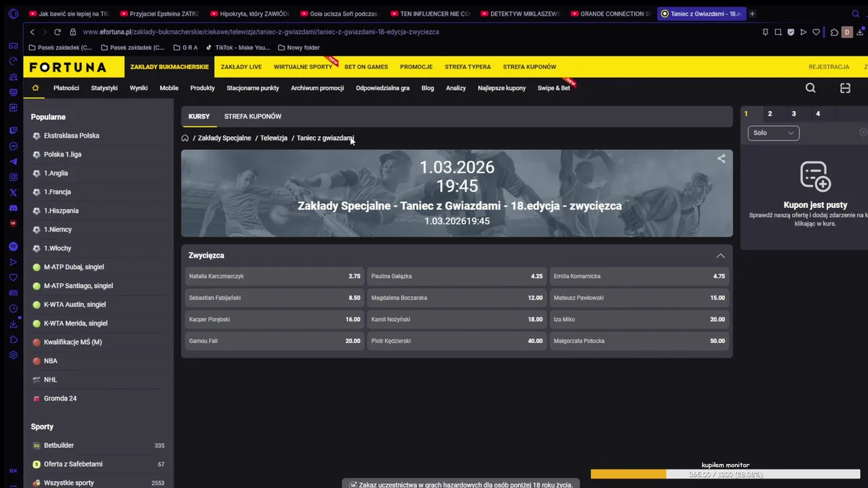Search tabs with top-right magnifier icon

[855, 14]
